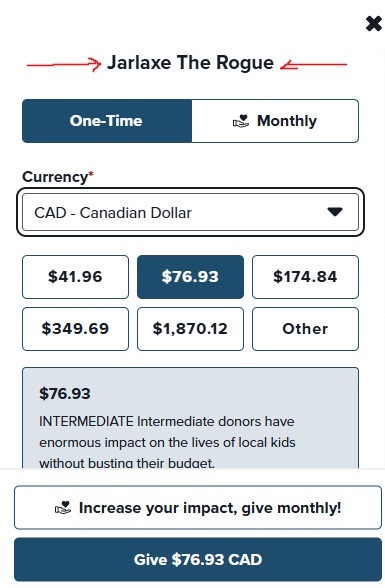Switch to One-Time donation
Viewport: 385px width, 588px height.
tap(107, 121)
